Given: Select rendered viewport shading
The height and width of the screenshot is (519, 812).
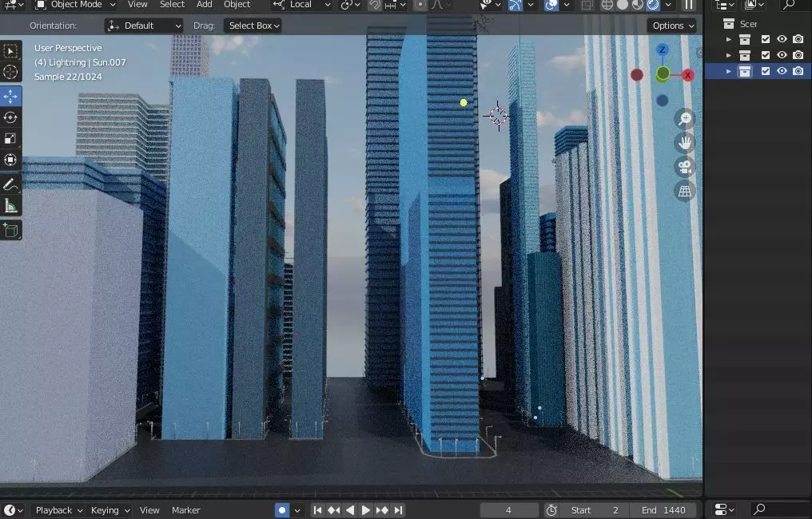Looking at the screenshot, I should point(653,5).
